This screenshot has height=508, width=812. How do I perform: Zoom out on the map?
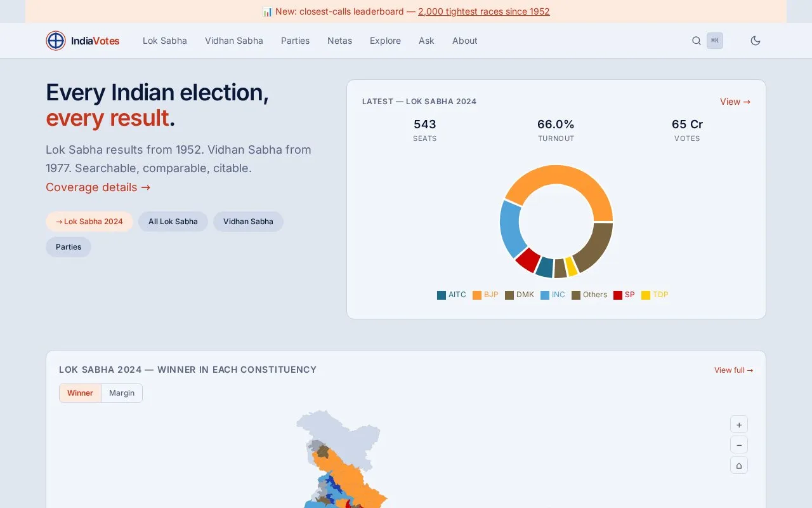click(739, 444)
